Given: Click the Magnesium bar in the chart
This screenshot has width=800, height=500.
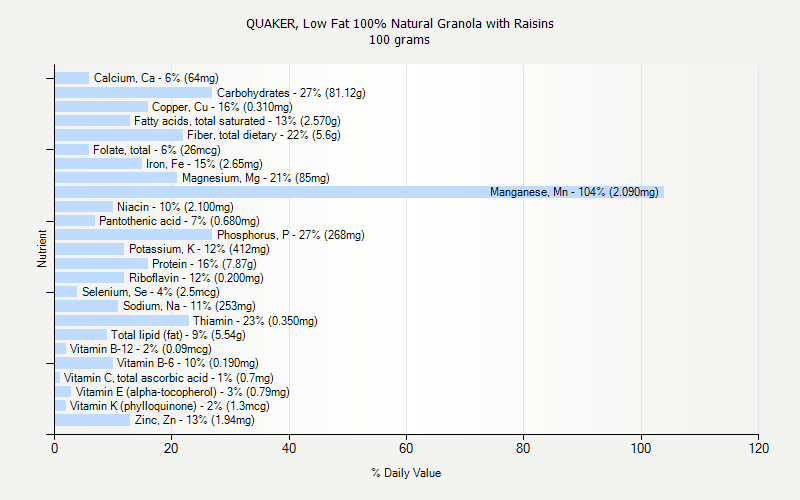Looking at the screenshot, I should pyautogui.click(x=116, y=178).
